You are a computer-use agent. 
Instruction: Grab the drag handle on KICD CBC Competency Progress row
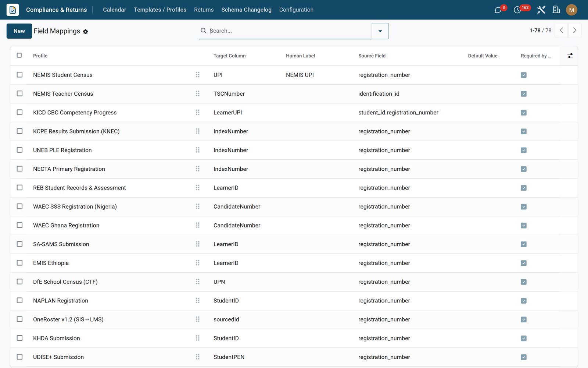pyautogui.click(x=198, y=112)
